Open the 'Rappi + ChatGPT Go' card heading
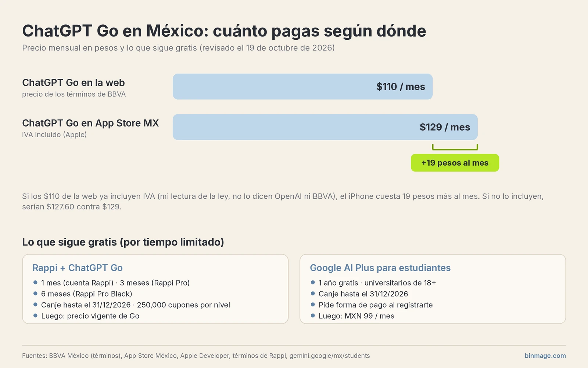The width and height of the screenshot is (588, 368). (x=78, y=268)
